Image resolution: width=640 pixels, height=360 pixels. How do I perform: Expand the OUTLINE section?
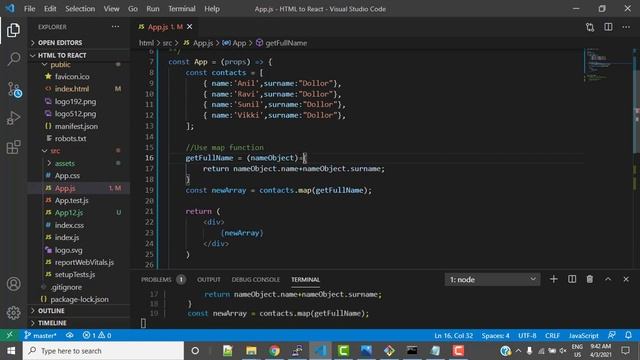pos(79,311)
